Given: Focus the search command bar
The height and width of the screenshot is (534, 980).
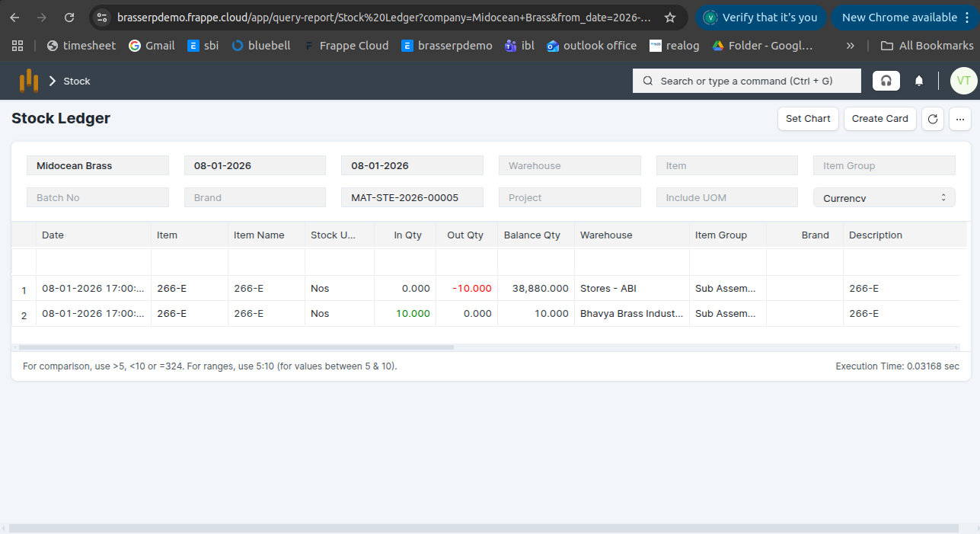Looking at the screenshot, I should coord(746,81).
